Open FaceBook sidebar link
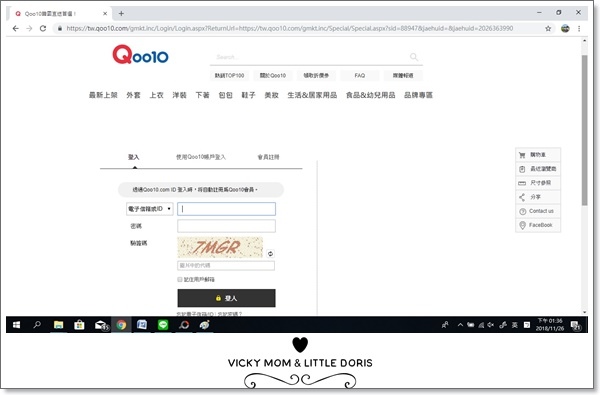This screenshot has height=395, width=600. pyautogui.click(x=538, y=225)
